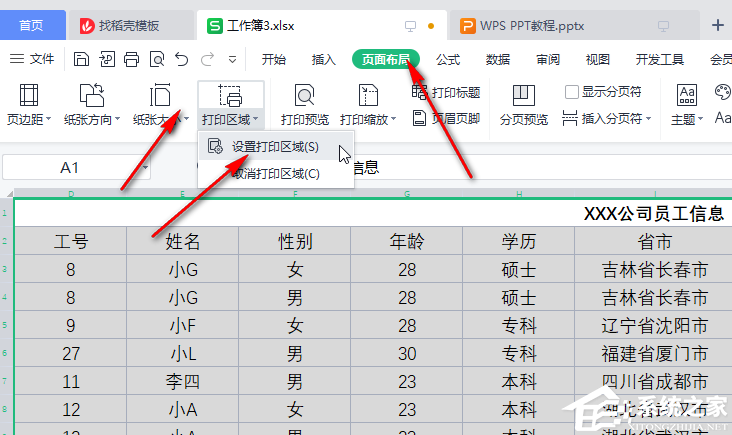Click the print preview icon

pos(304,96)
